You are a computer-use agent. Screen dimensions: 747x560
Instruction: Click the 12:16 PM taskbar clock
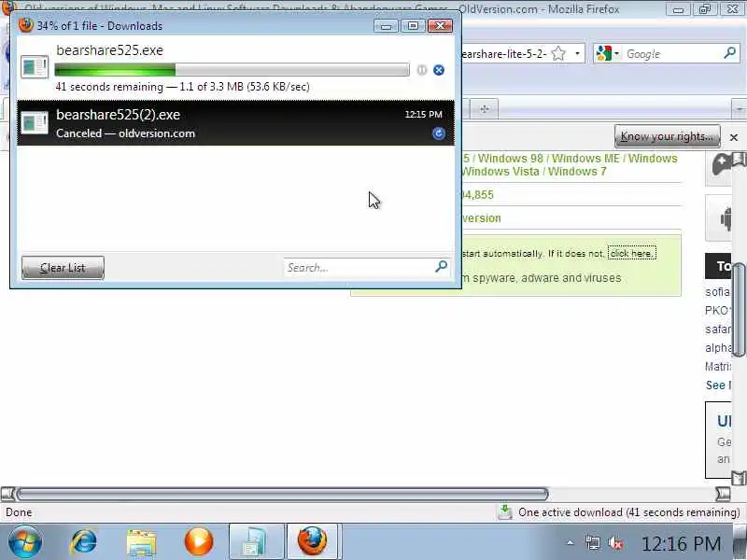click(681, 543)
